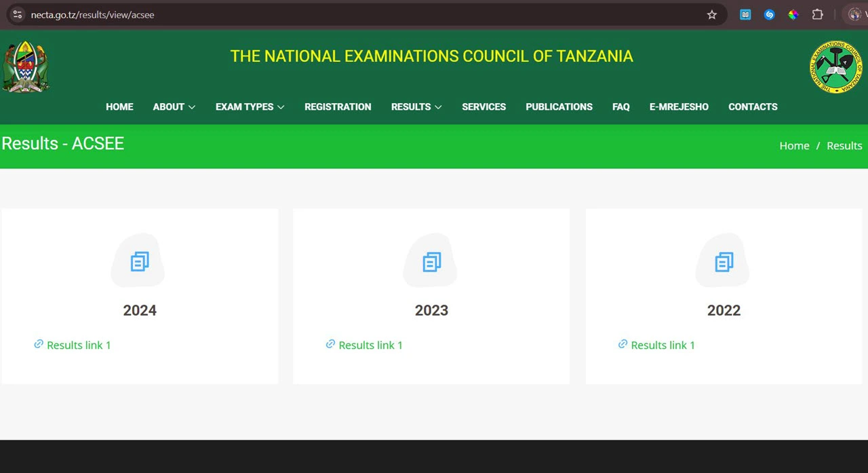Open the Extensions puzzle piece menu
Image resolution: width=868 pixels, height=473 pixels.
[817, 14]
